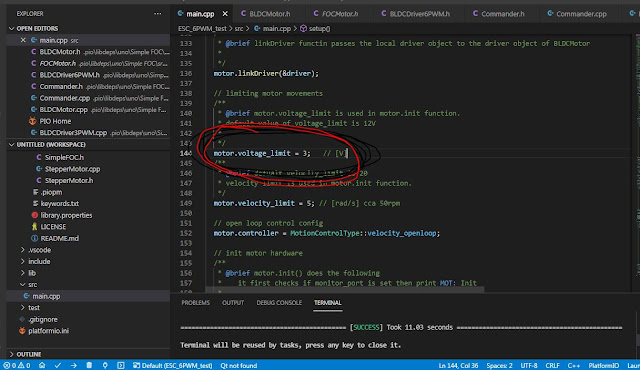Click the PlatformIO status bar item
The width and height of the screenshot is (640, 370).
click(x=603, y=366)
